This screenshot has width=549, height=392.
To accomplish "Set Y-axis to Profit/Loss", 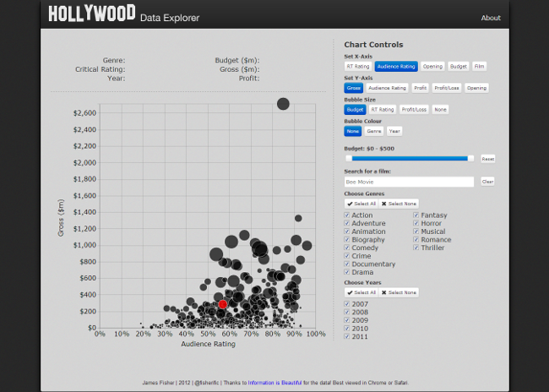I will (x=447, y=88).
